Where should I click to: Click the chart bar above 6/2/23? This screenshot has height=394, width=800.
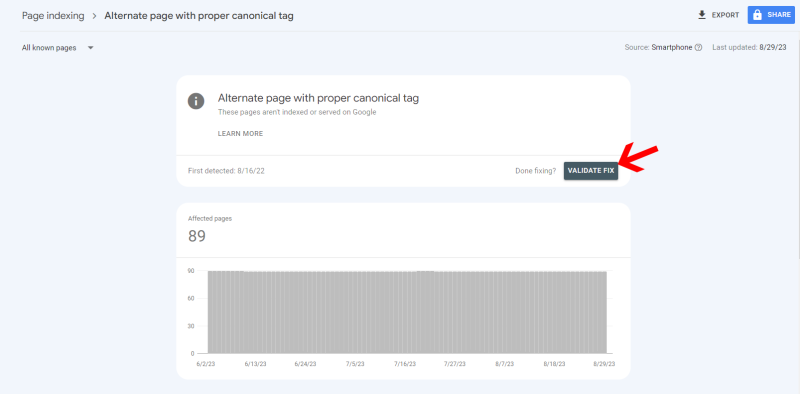point(210,312)
